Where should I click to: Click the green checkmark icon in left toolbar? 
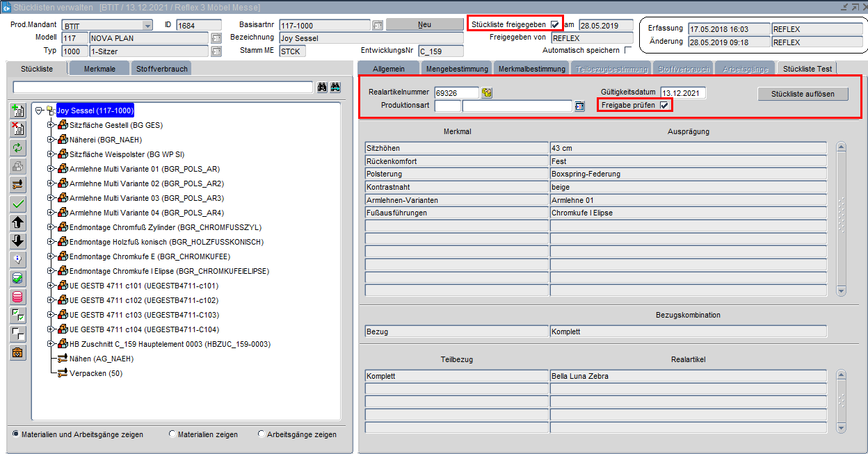click(19, 204)
